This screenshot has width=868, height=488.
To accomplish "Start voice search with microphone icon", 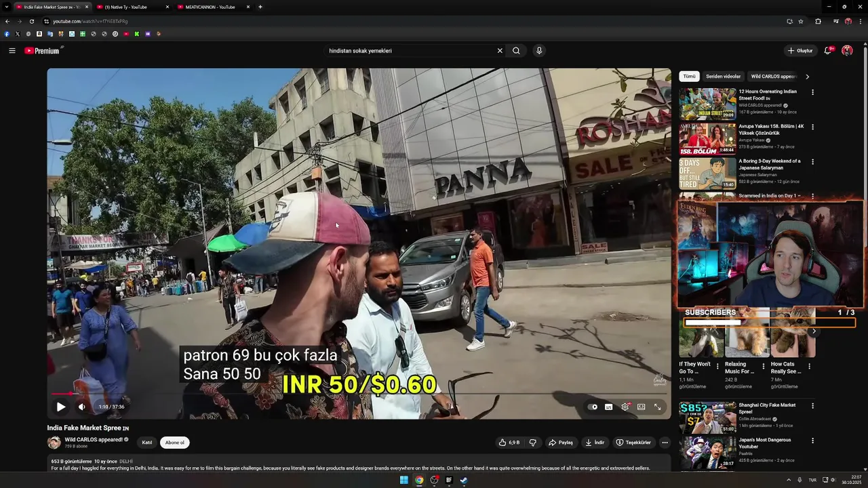I will tap(539, 51).
